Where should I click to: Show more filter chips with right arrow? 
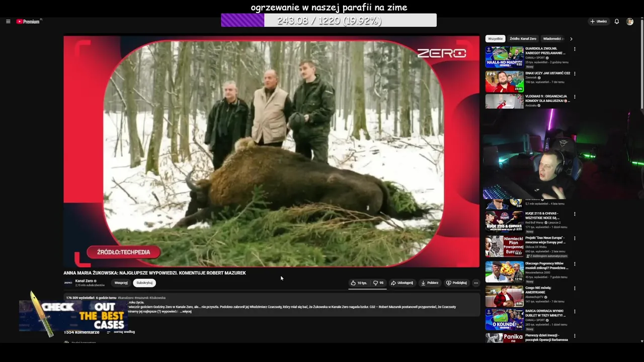(x=571, y=39)
